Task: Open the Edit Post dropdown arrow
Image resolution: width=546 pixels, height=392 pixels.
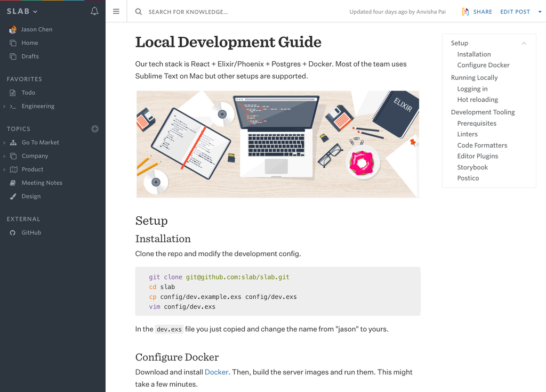Action: [x=540, y=12]
